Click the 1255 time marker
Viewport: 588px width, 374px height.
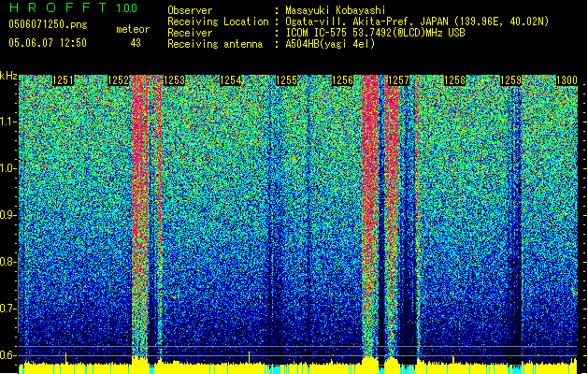click(x=286, y=80)
